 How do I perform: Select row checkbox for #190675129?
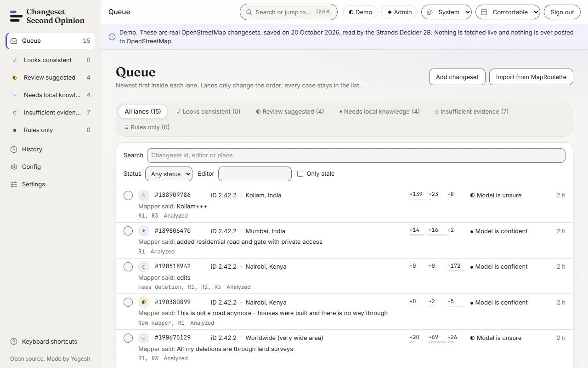(128, 338)
